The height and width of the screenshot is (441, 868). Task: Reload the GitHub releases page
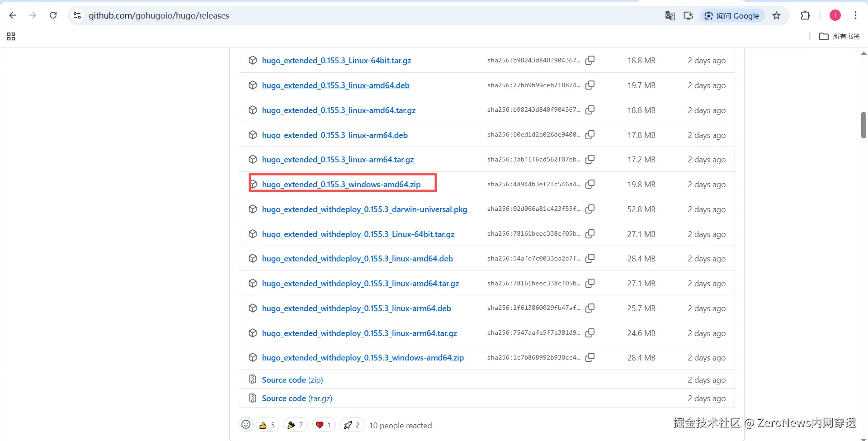pyautogui.click(x=53, y=15)
